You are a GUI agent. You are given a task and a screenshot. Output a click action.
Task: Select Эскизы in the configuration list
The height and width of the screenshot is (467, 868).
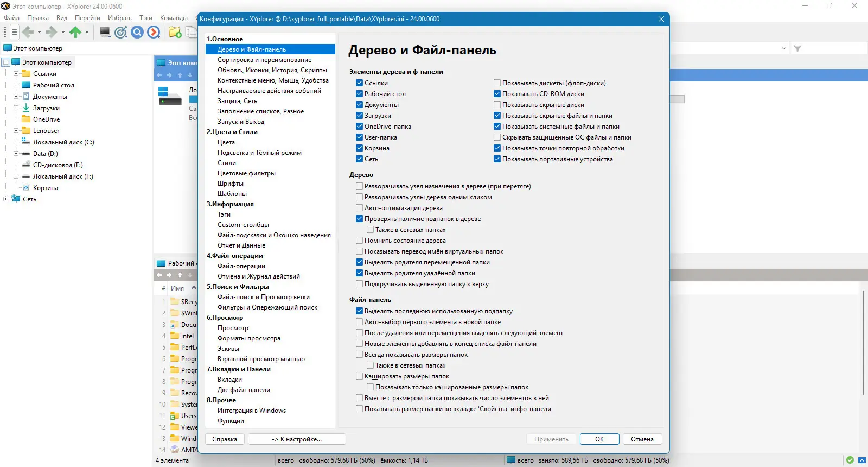point(228,349)
